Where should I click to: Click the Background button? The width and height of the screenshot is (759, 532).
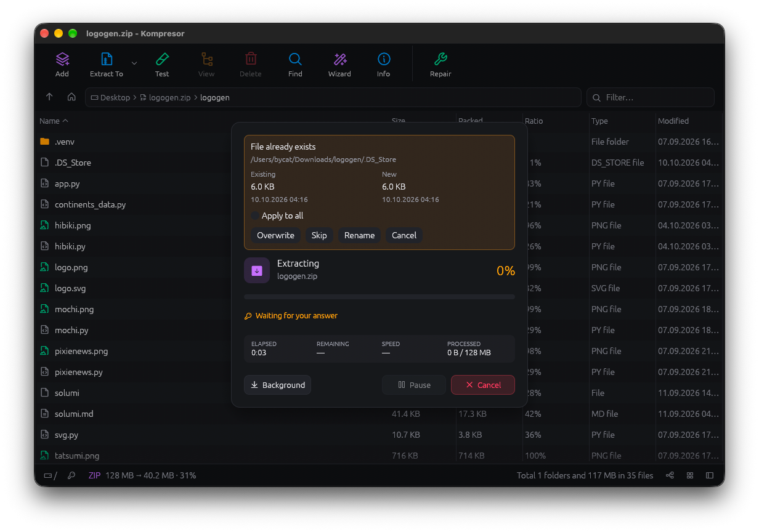277,385
